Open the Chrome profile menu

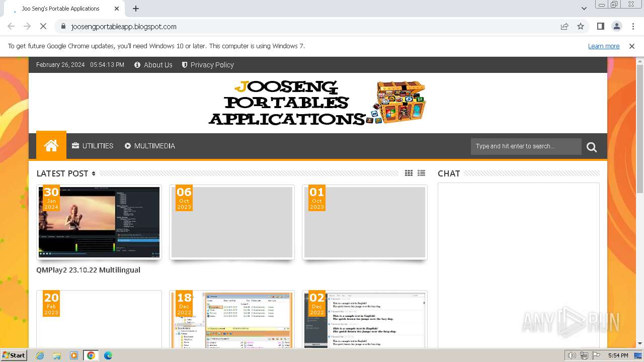point(617,27)
